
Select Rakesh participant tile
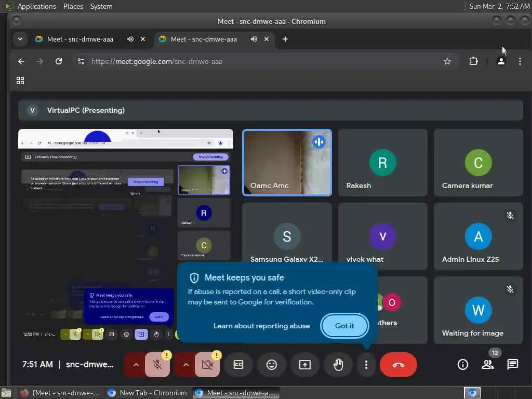pos(383,163)
